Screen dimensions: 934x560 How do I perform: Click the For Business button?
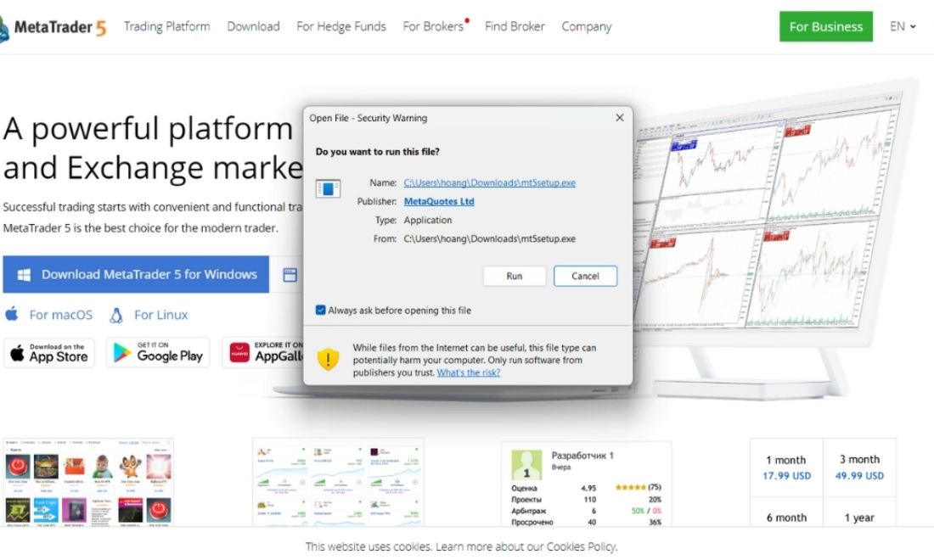[x=825, y=26]
